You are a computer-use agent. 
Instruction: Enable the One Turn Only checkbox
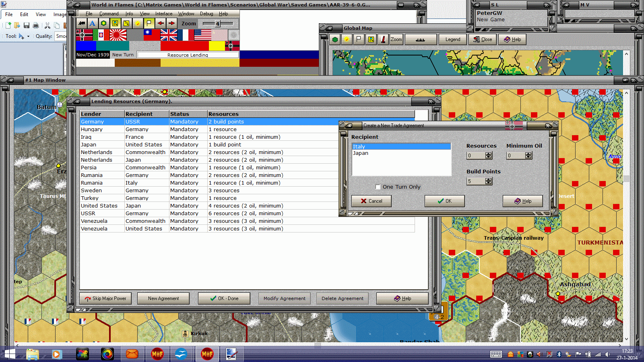(378, 187)
